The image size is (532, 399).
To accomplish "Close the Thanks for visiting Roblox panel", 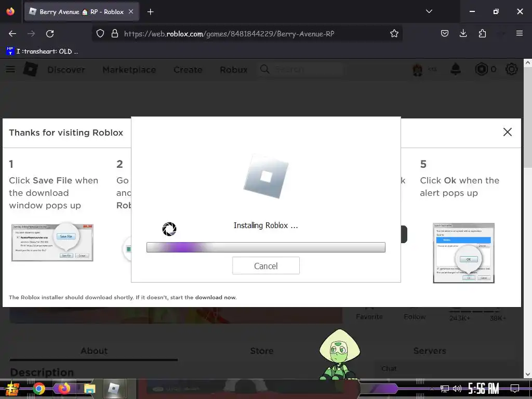I will coord(507,132).
